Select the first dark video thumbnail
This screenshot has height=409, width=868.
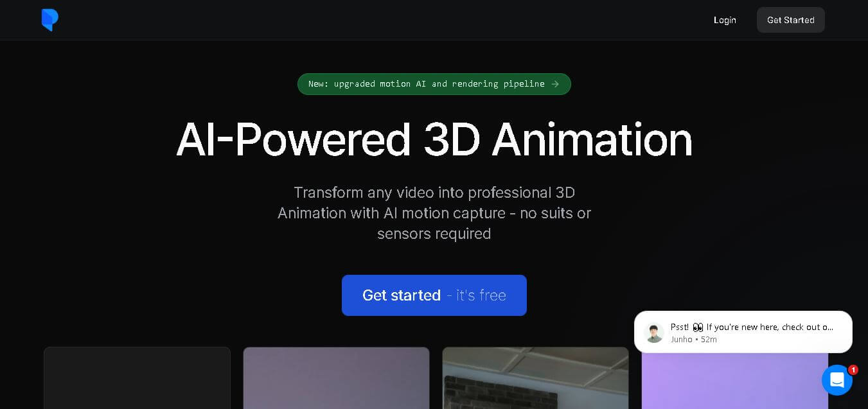[x=137, y=378]
